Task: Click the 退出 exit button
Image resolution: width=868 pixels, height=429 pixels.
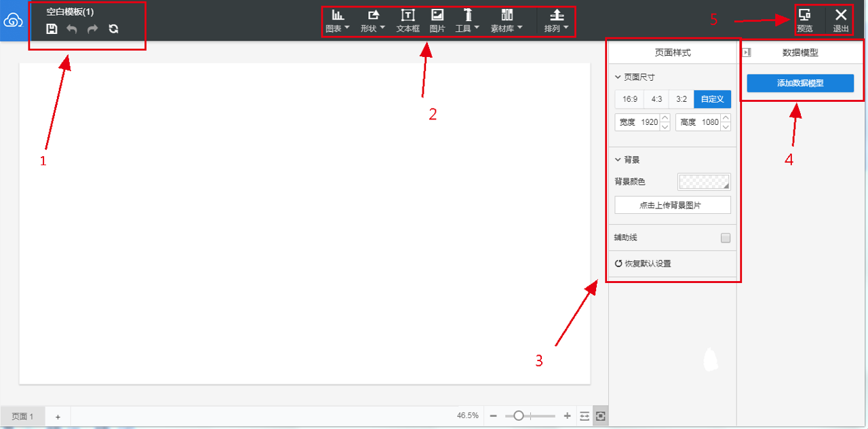Action: pos(841,21)
